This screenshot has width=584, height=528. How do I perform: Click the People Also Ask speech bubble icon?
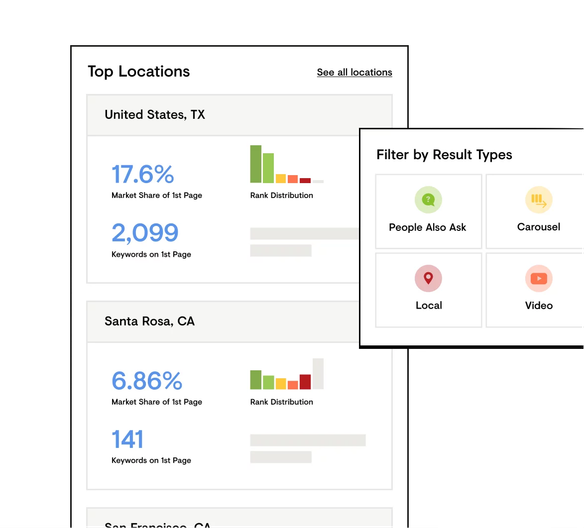(428, 200)
